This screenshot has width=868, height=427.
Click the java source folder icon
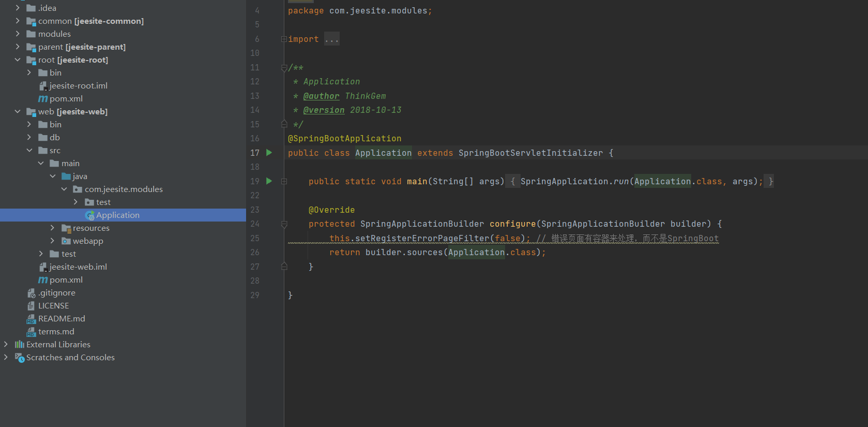click(66, 176)
